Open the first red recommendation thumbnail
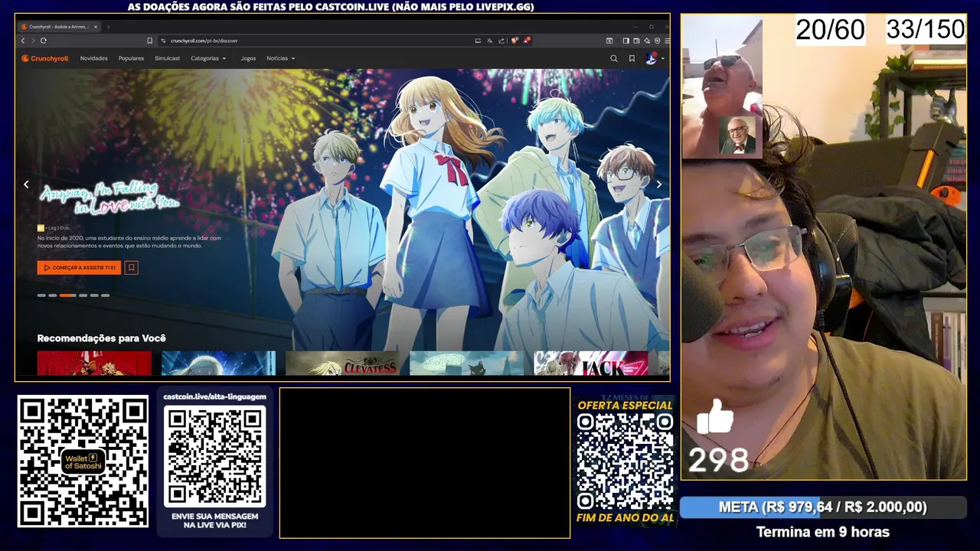 (x=94, y=364)
